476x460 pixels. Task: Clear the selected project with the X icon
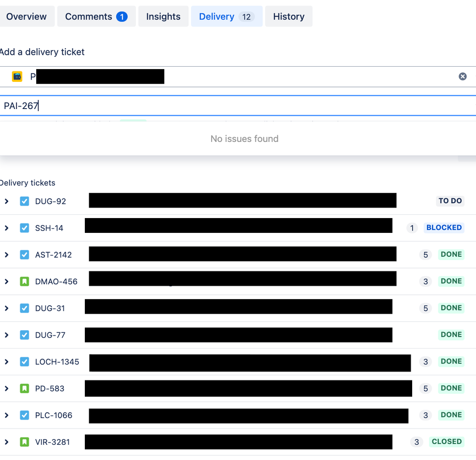pos(462,77)
